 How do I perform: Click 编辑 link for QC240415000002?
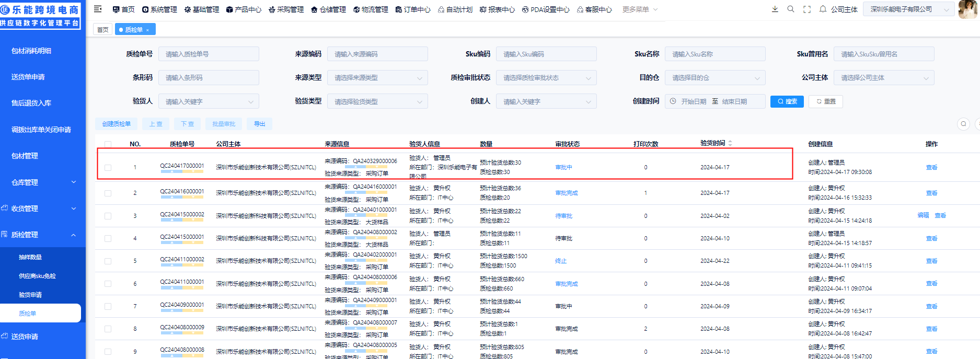(923, 215)
